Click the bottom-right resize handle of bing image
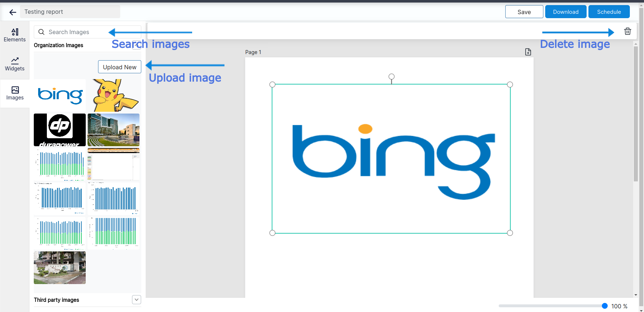644x312 pixels. coord(510,233)
